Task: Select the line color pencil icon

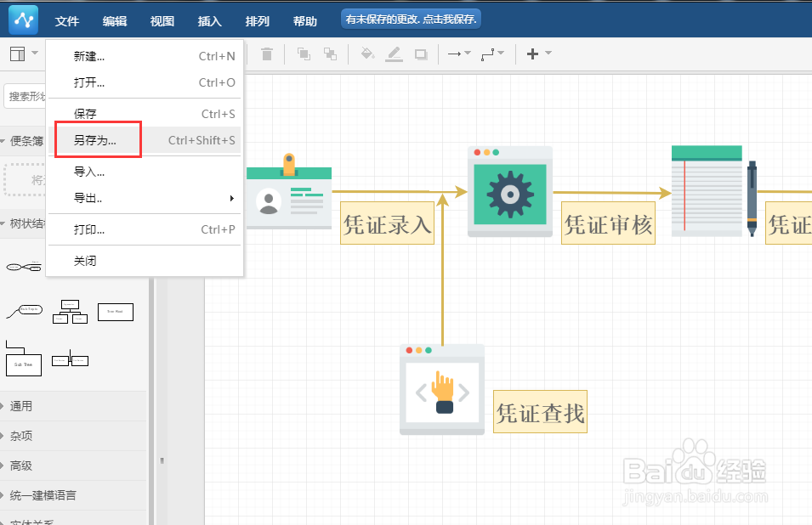Action: coord(394,54)
